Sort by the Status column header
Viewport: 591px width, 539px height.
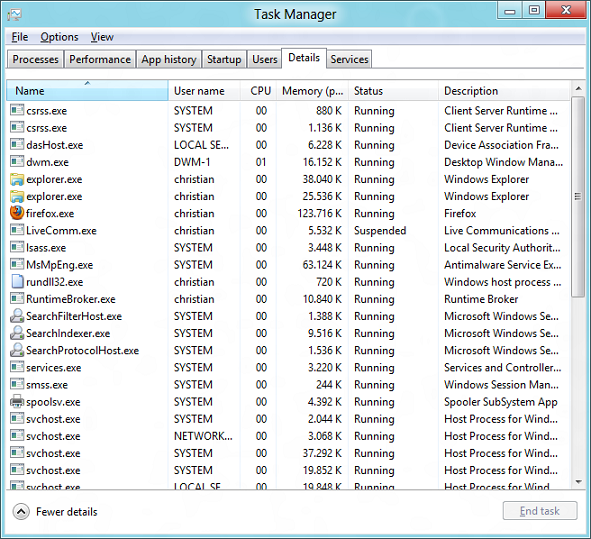tap(393, 90)
